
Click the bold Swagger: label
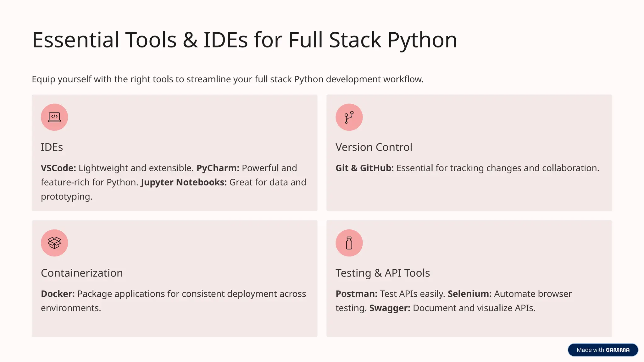(x=390, y=308)
